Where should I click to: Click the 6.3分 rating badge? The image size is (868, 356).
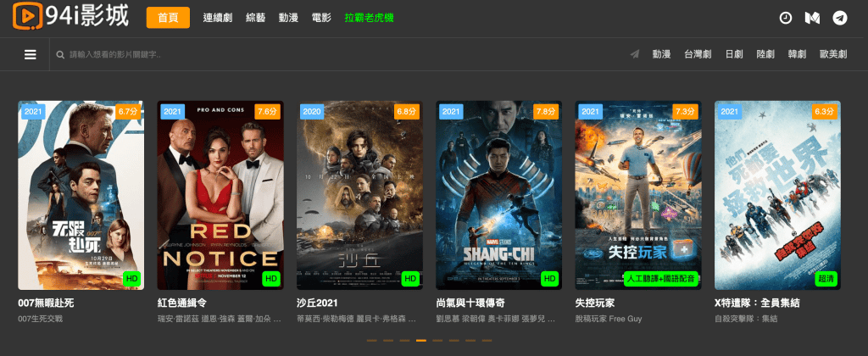pos(826,111)
